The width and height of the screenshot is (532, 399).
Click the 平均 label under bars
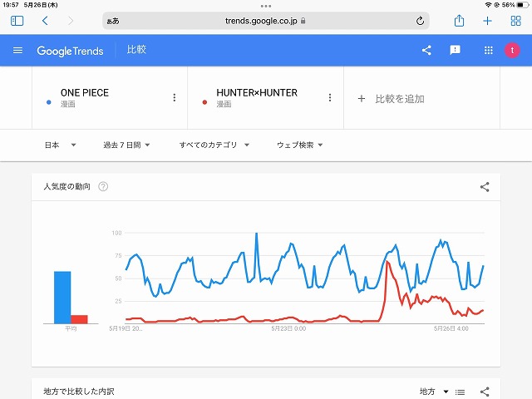[71, 329]
